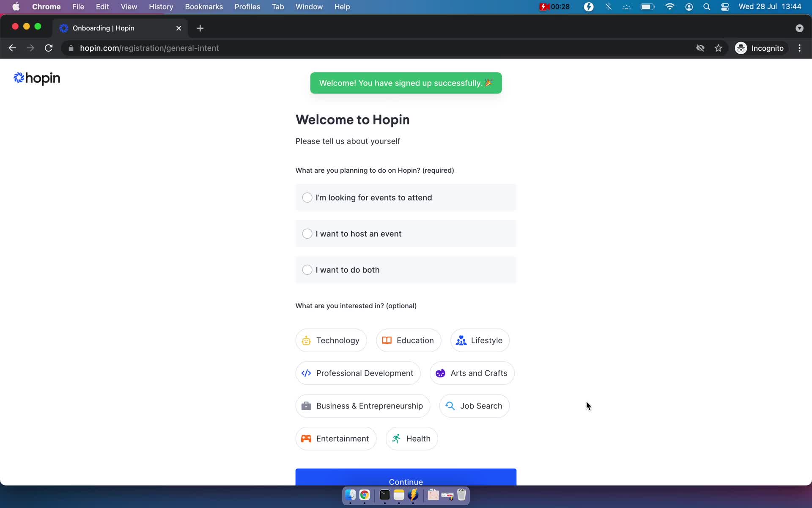Open the Profiles menu
The height and width of the screenshot is (508, 812).
[x=247, y=7]
